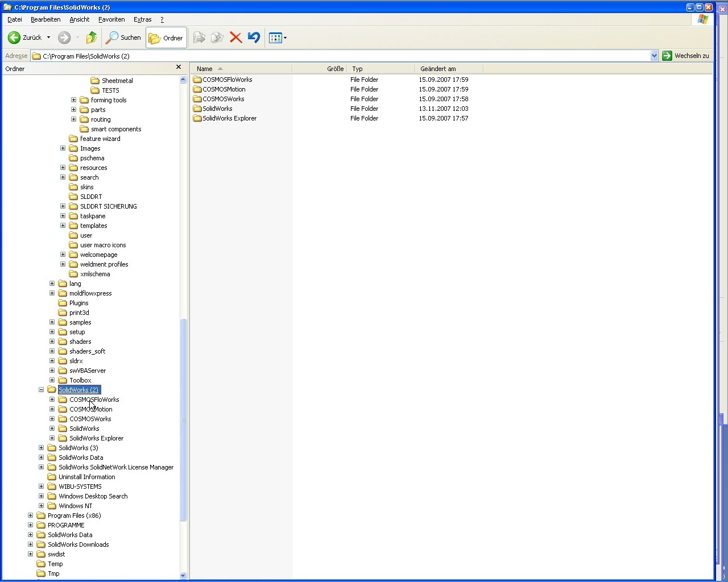Click the skins folder icon in tree
The image size is (728, 582).
pos(73,187)
